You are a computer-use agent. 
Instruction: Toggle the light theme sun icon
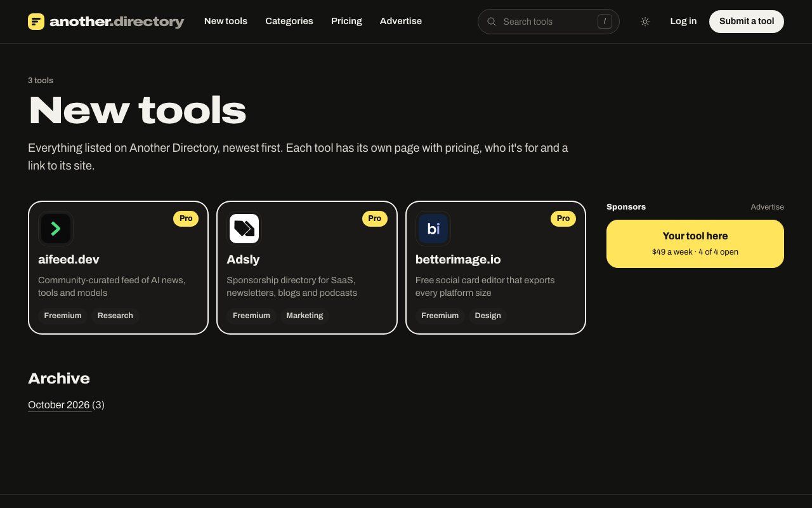[x=645, y=22]
